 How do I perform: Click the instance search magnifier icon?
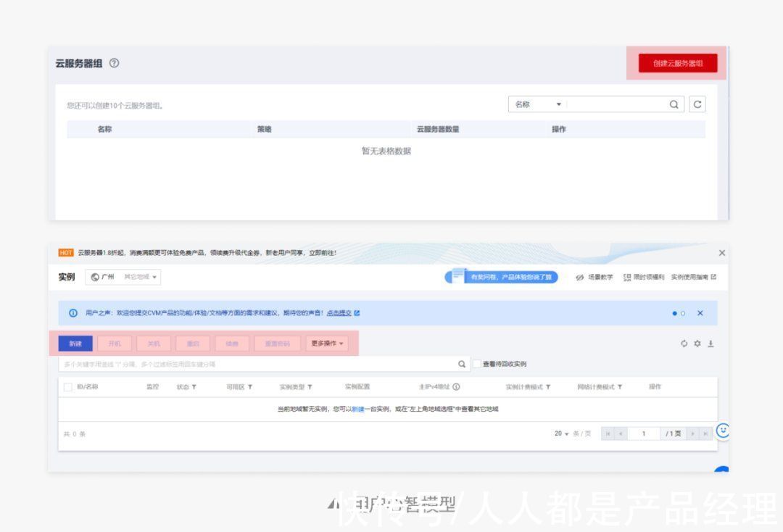click(462, 365)
